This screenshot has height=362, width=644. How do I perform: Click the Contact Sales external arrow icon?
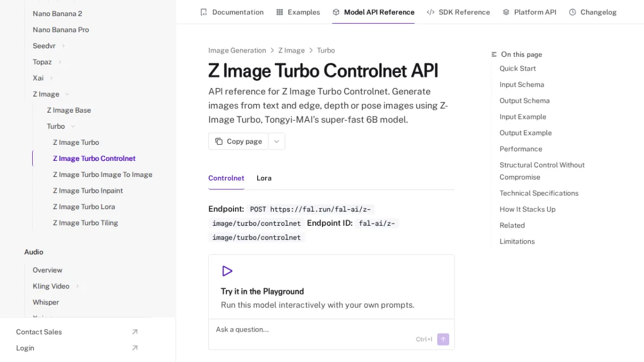pos(135,332)
